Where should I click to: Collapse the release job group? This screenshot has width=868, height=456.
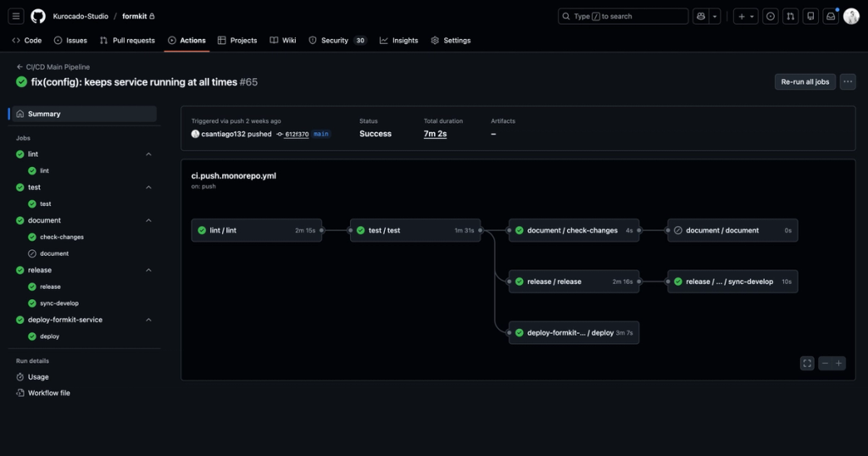[x=148, y=270]
